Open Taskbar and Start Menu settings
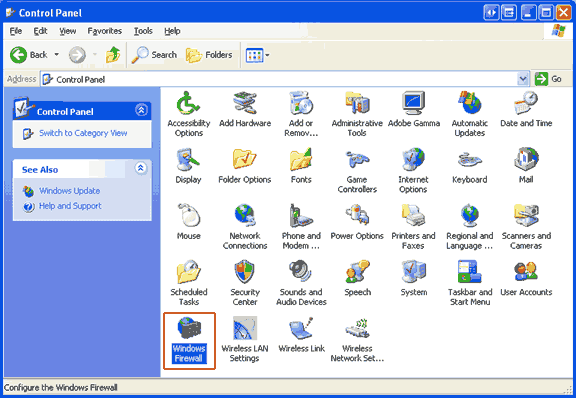 [x=470, y=283]
